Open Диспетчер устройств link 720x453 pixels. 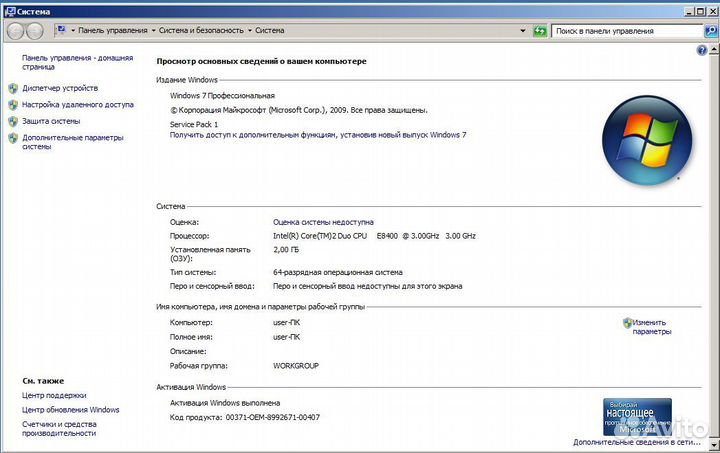pyautogui.click(x=60, y=88)
